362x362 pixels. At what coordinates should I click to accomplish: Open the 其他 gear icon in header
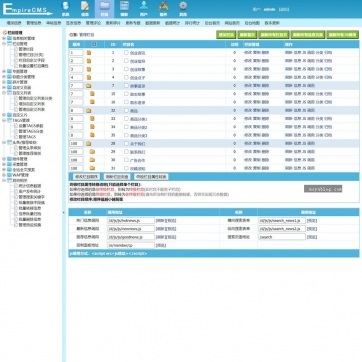[x=183, y=8]
